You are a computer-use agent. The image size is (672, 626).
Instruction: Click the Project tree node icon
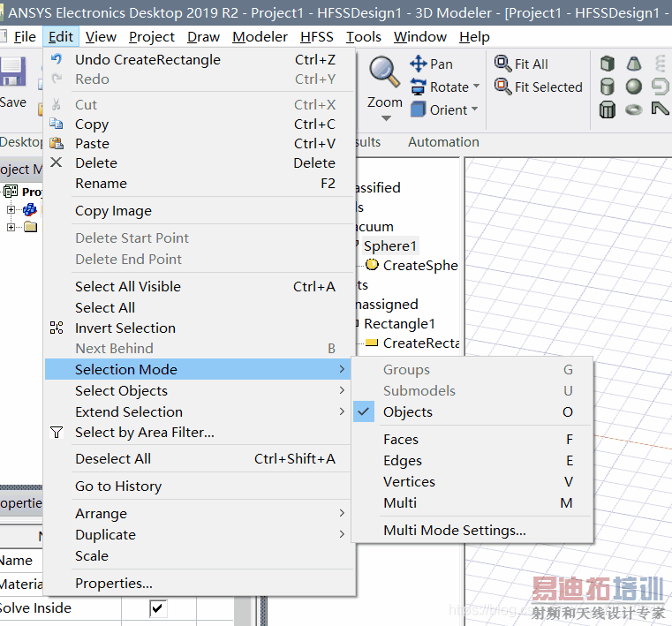point(11,191)
